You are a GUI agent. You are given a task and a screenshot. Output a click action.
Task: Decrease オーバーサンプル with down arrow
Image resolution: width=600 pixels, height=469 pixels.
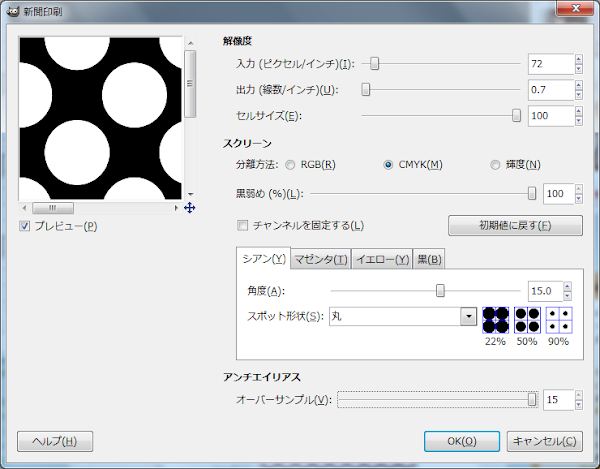579,404
